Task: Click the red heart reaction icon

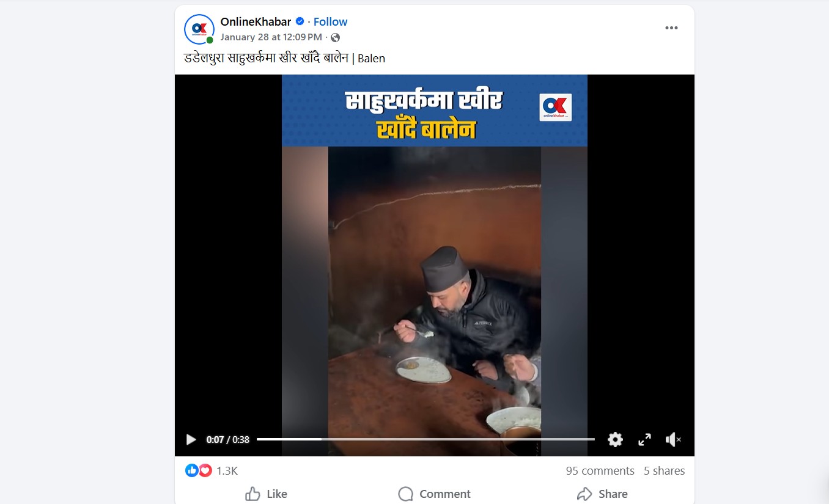Action: point(205,470)
